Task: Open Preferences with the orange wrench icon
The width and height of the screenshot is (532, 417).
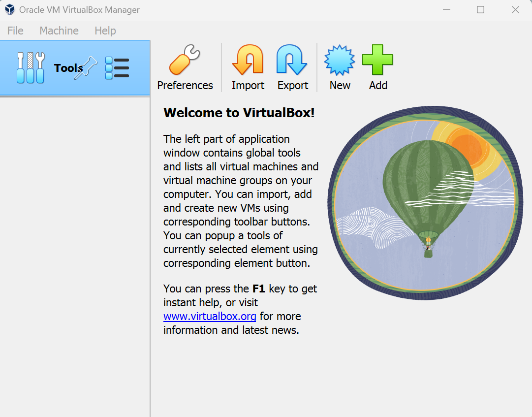Action: click(185, 60)
